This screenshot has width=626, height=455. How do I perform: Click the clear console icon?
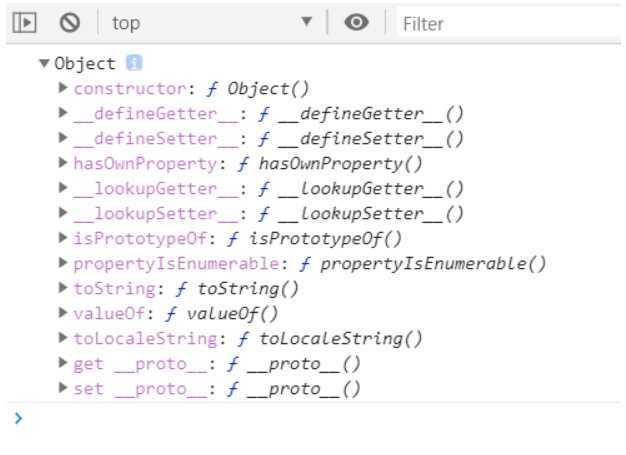(69, 23)
